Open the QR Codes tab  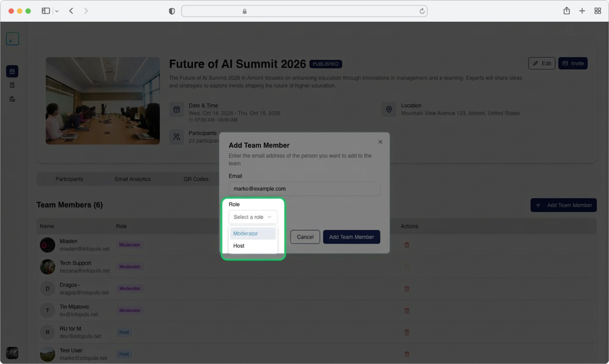click(x=196, y=179)
